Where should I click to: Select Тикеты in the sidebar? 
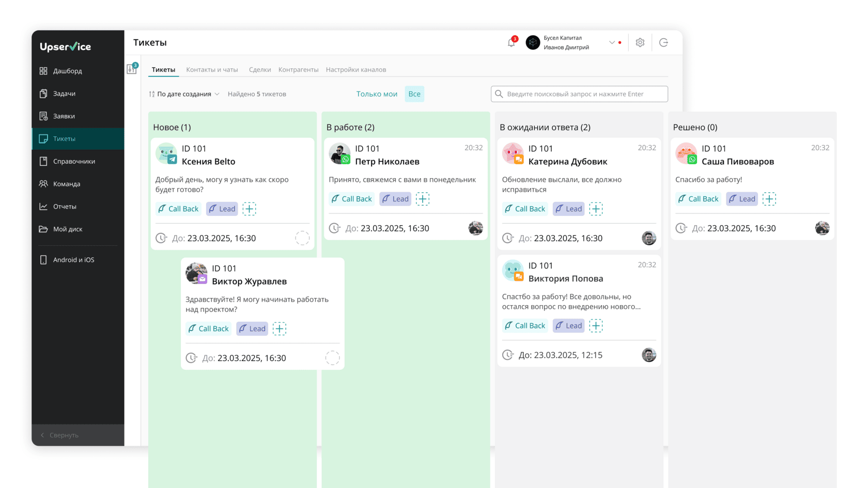[x=78, y=139]
